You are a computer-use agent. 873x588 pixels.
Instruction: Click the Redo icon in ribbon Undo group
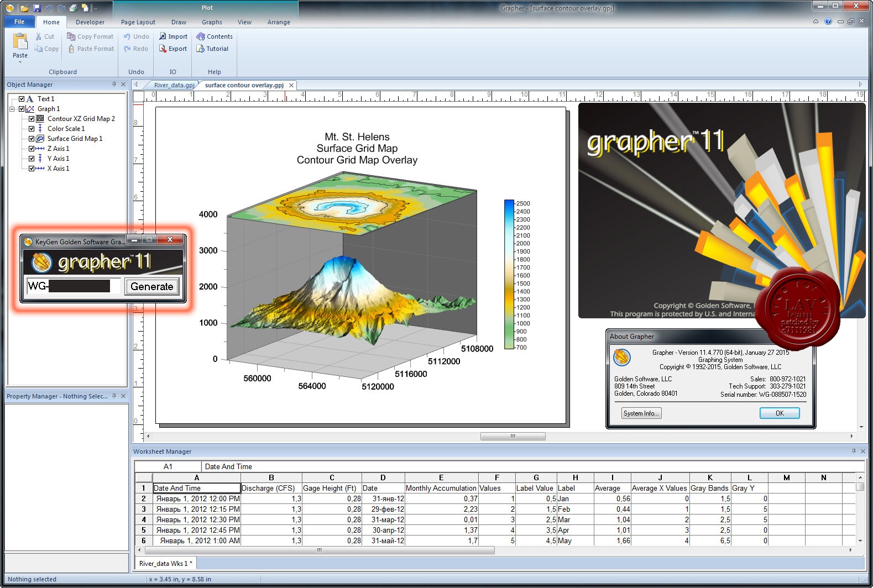coord(127,49)
